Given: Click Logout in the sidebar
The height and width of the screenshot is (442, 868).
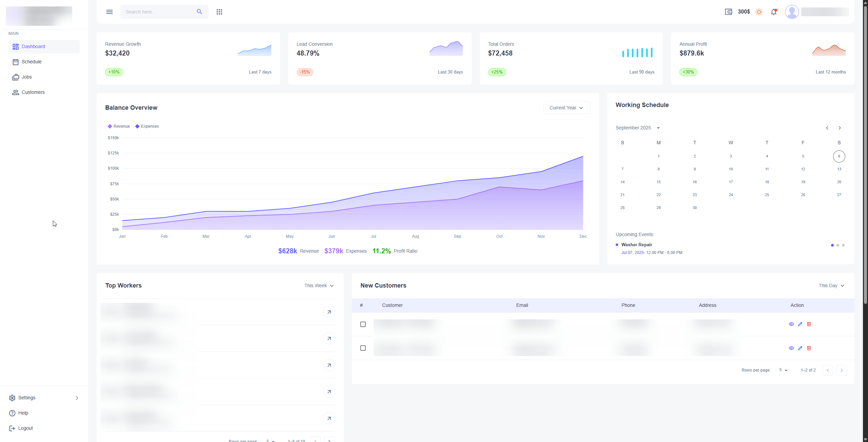Looking at the screenshot, I should point(44,428).
